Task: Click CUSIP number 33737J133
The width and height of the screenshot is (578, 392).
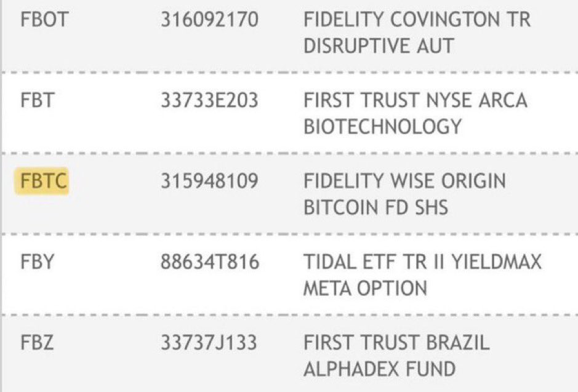Action: click(209, 343)
